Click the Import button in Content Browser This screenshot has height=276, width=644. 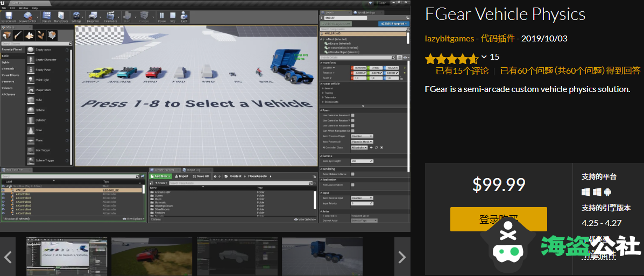[181, 176]
